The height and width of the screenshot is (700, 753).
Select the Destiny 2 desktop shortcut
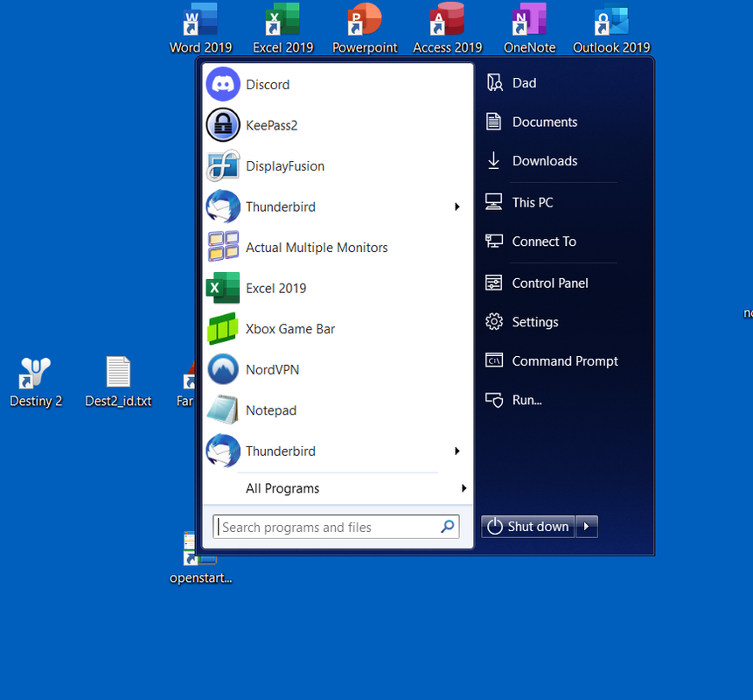[x=36, y=382]
